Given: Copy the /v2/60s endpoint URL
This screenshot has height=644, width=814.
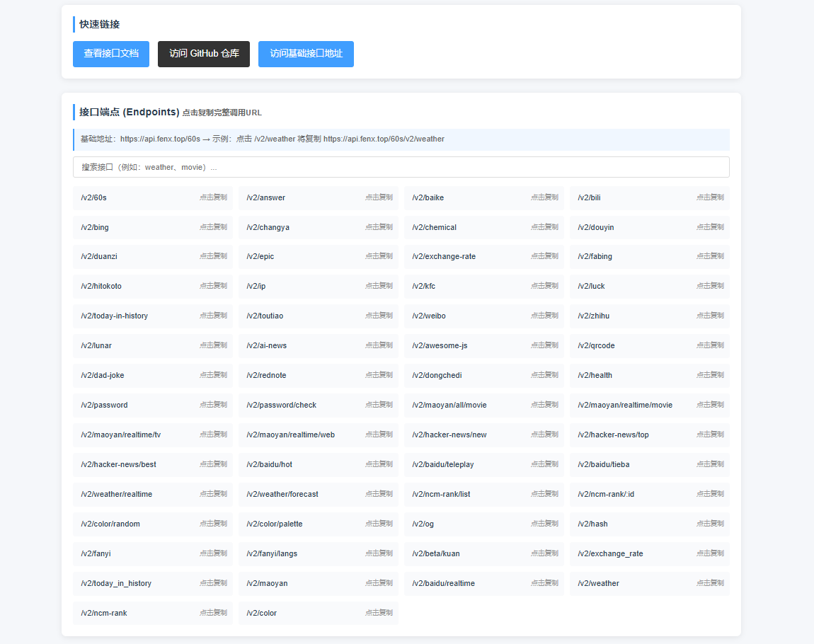Looking at the screenshot, I should pyautogui.click(x=152, y=197).
